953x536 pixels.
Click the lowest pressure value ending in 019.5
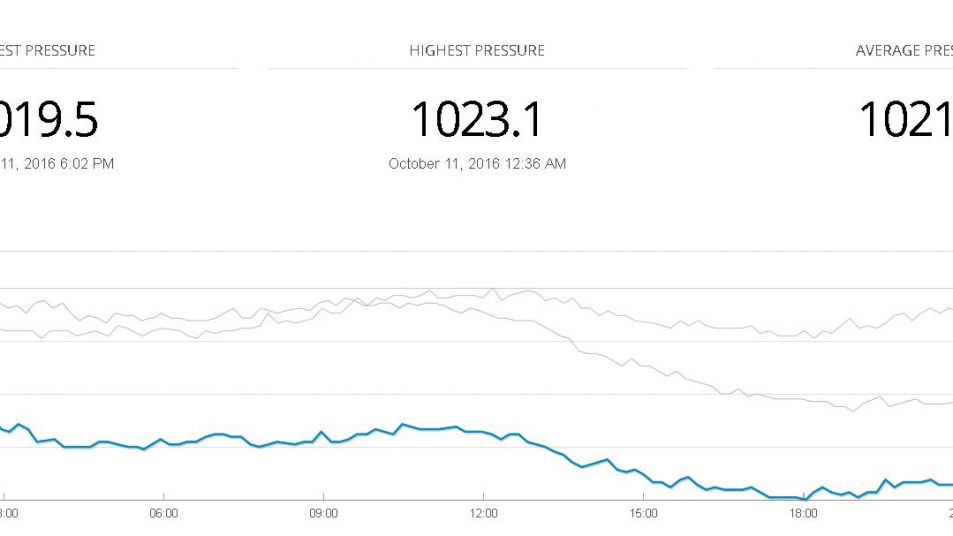tap(48, 120)
